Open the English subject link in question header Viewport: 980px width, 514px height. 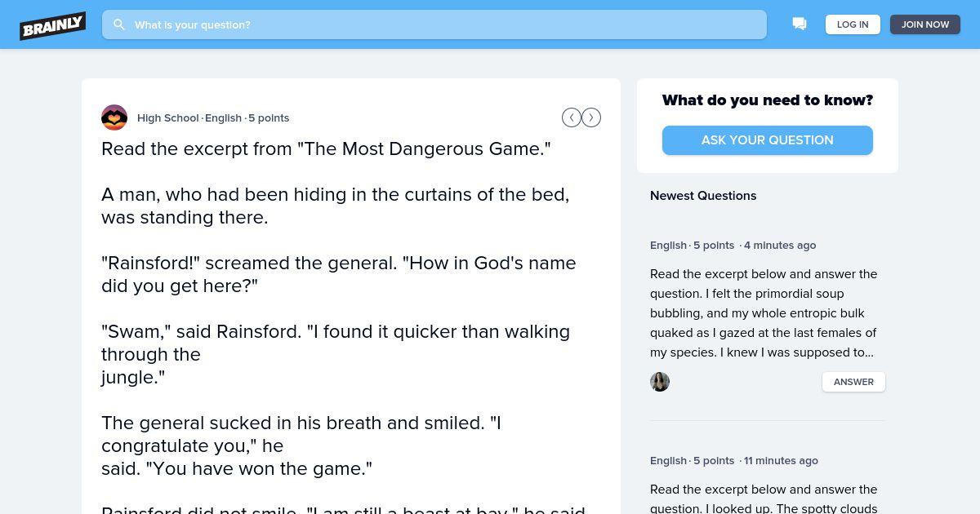(223, 117)
